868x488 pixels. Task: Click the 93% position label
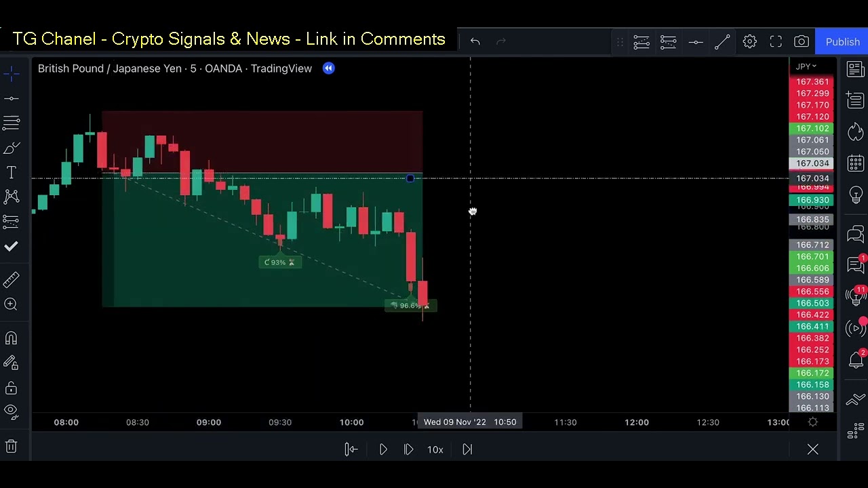tap(279, 262)
